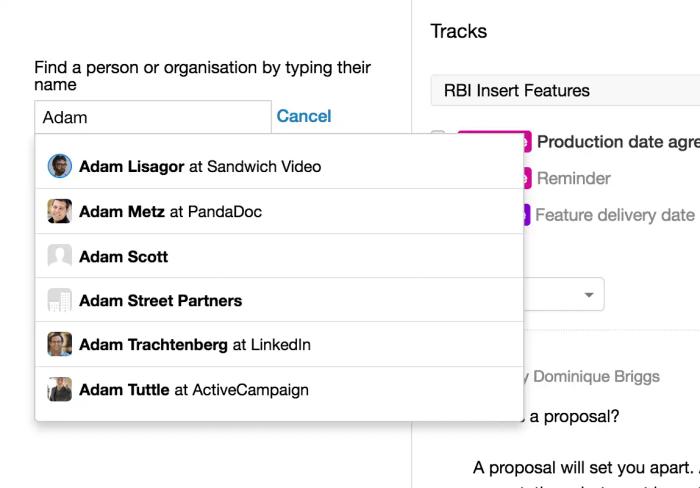Viewport: 700px width, 488px height.
Task: Click Adam Lisagor's round profile photo
Action: pyautogui.click(x=59, y=166)
